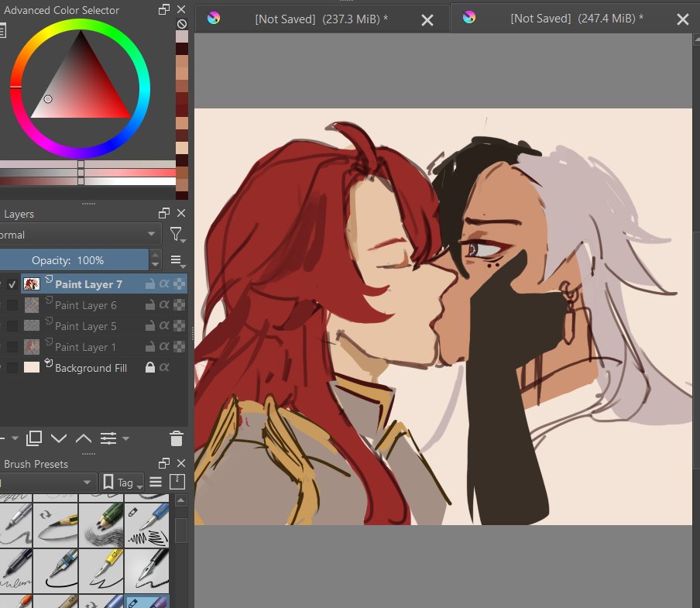
Task: Lock Paint Layer 7
Action: click(150, 284)
